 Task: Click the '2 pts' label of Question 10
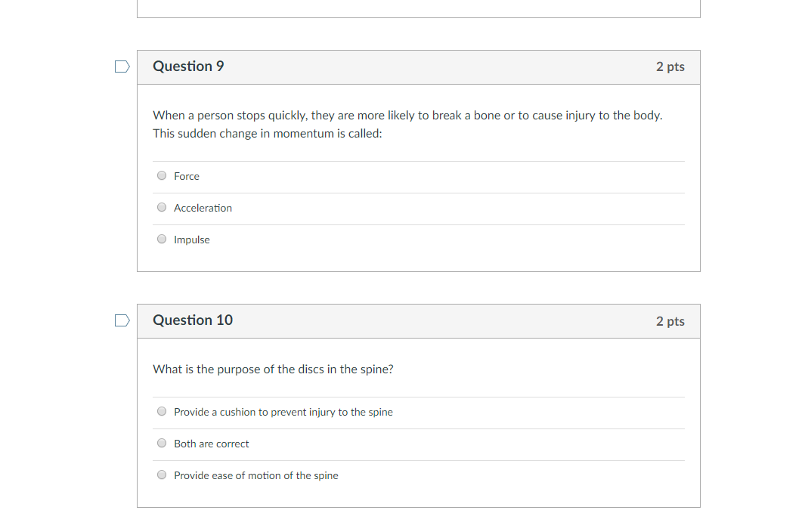[x=670, y=321]
